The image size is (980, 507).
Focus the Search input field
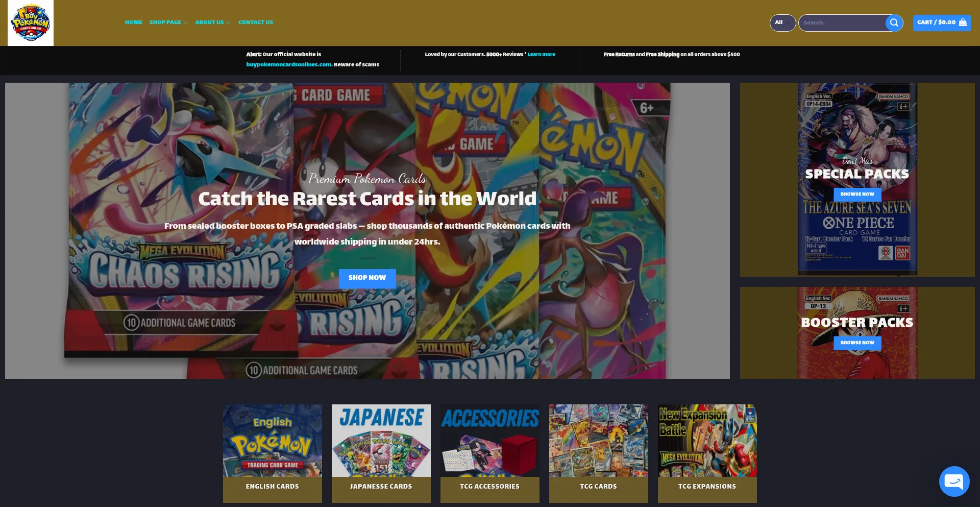tap(842, 22)
